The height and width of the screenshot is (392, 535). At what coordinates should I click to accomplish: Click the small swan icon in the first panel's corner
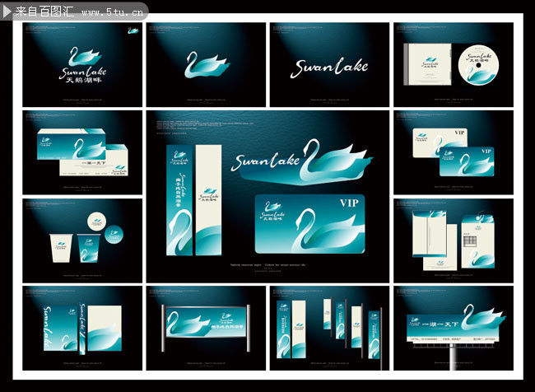point(133,30)
